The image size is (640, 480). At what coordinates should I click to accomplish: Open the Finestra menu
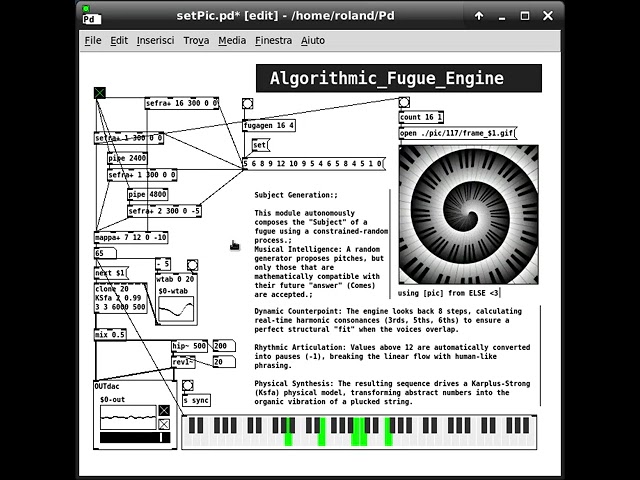click(x=273, y=40)
